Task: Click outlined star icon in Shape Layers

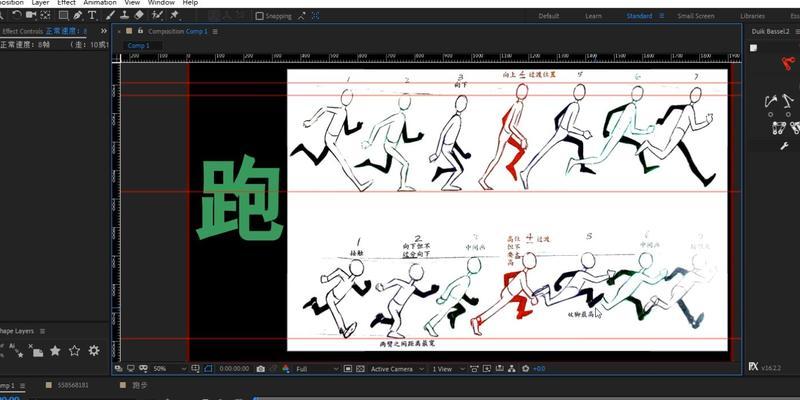Action: [x=74, y=351]
